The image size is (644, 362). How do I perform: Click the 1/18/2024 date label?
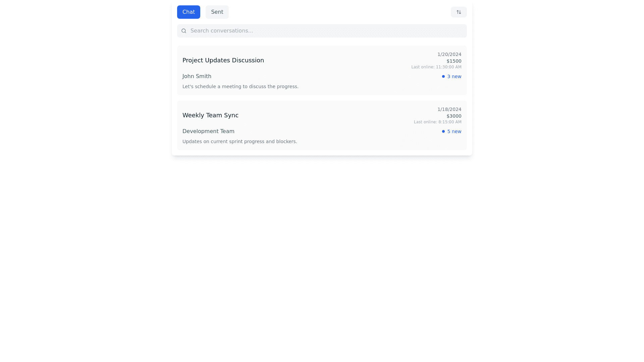point(449,109)
